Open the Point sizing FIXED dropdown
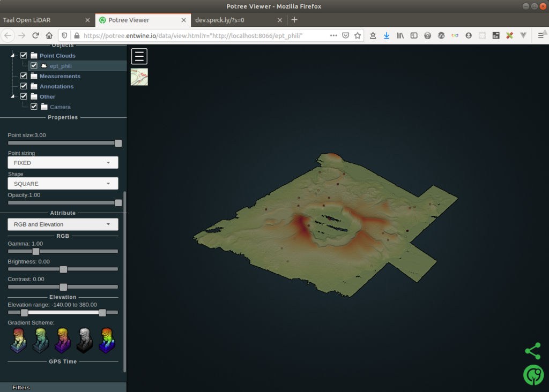549x392 pixels. [63, 163]
